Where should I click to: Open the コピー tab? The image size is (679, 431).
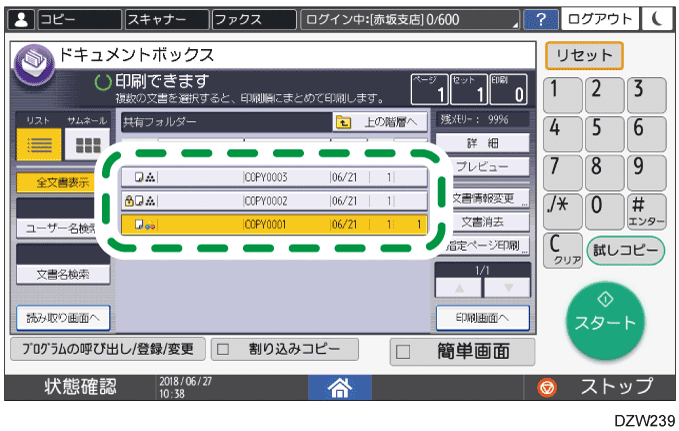80,19
